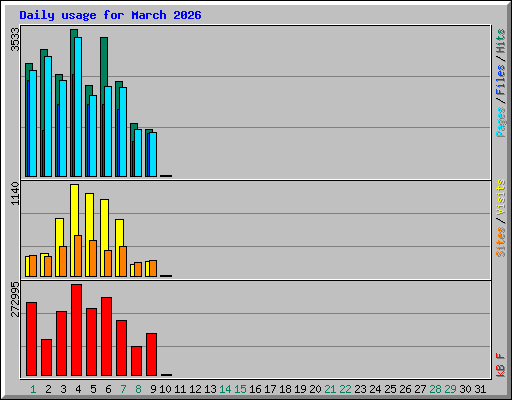
Task: Click the cyan files bar for day 5
Action: (93, 136)
